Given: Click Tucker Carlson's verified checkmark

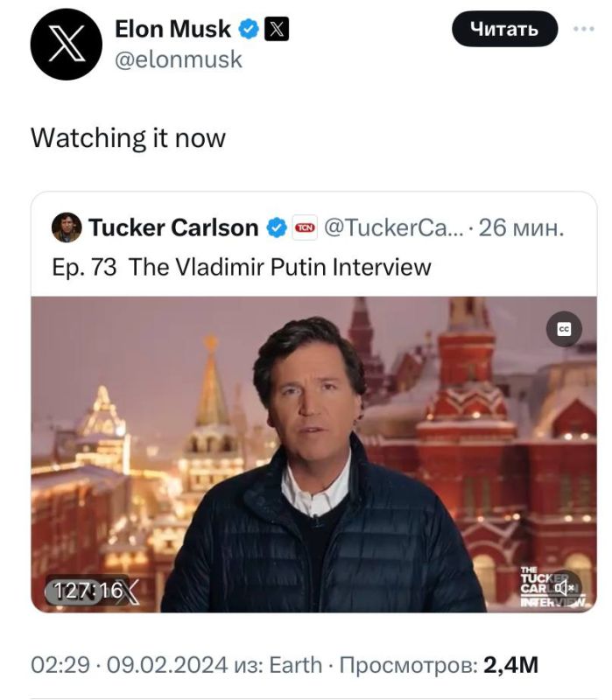Looking at the screenshot, I should (x=278, y=226).
